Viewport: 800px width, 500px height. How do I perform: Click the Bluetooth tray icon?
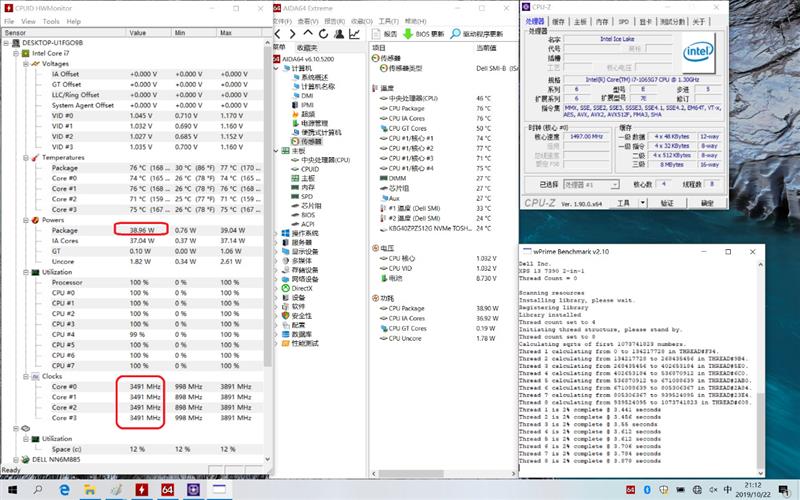tap(647, 490)
